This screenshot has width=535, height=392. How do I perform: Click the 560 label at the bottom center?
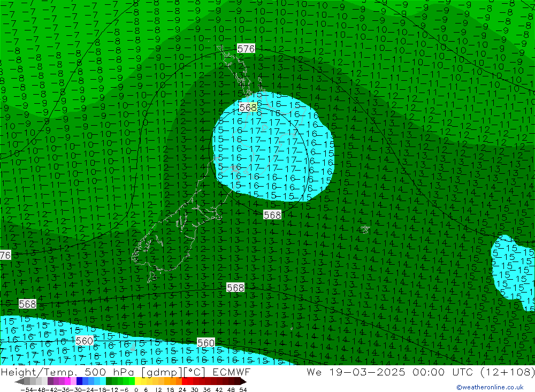pos(206,342)
